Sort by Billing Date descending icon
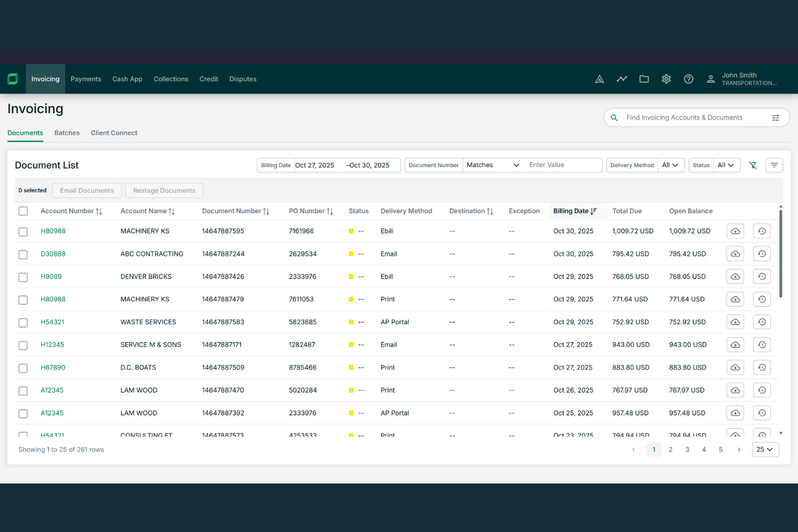Image resolution: width=798 pixels, height=532 pixels. (x=594, y=211)
